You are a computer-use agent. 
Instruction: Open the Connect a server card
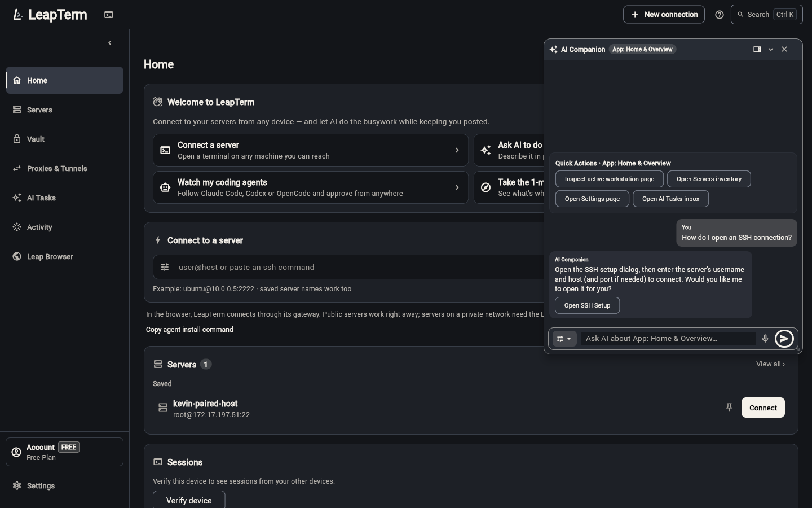tap(311, 150)
